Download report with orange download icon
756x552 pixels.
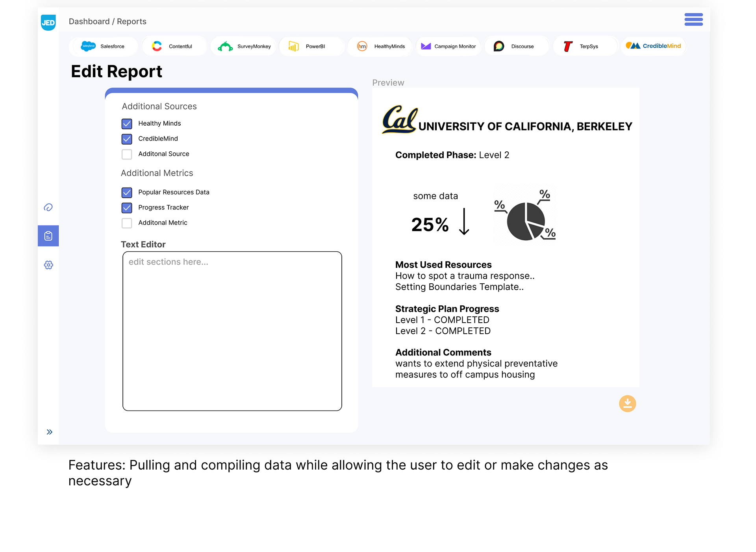point(627,403)
